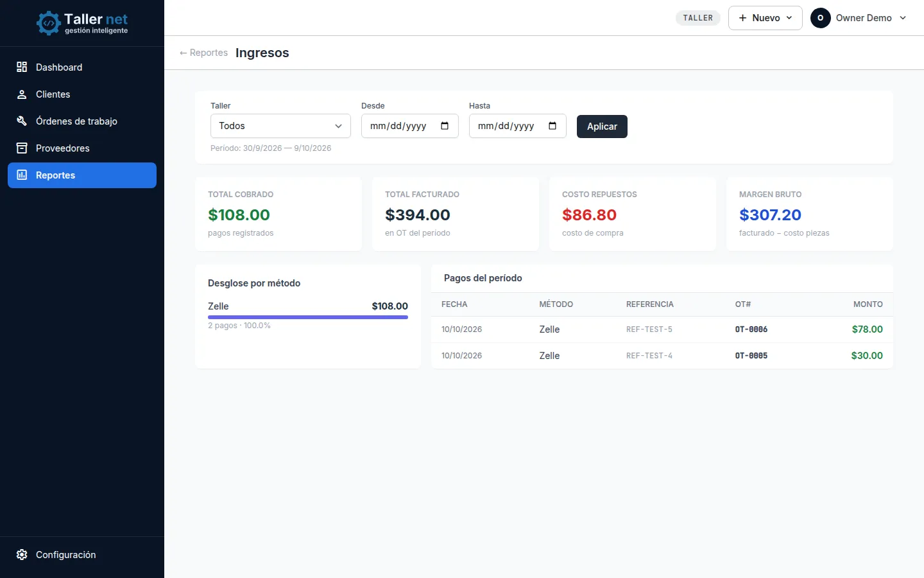Click the Owner Demo avatar circle

(821, 18)
